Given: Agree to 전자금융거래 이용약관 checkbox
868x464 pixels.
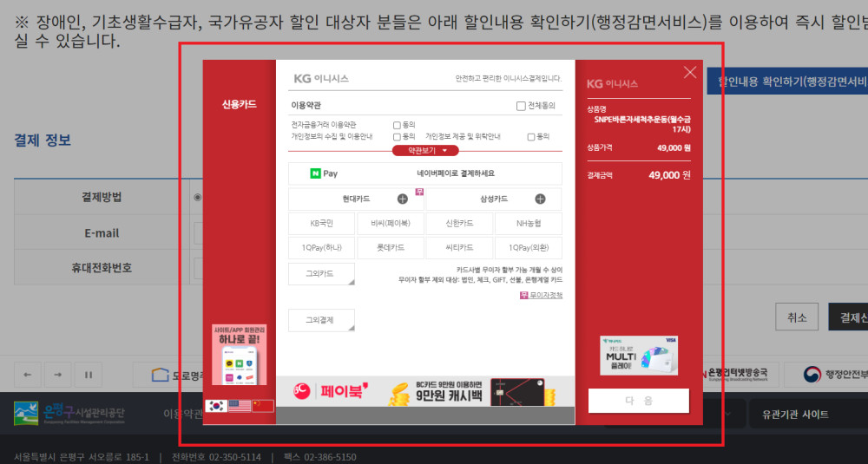Looking at the screenshot, I should tap(397, 126).
